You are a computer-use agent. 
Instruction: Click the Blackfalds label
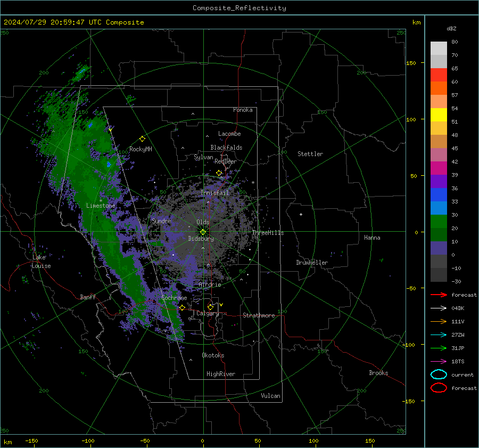click(x=226, y=148)
